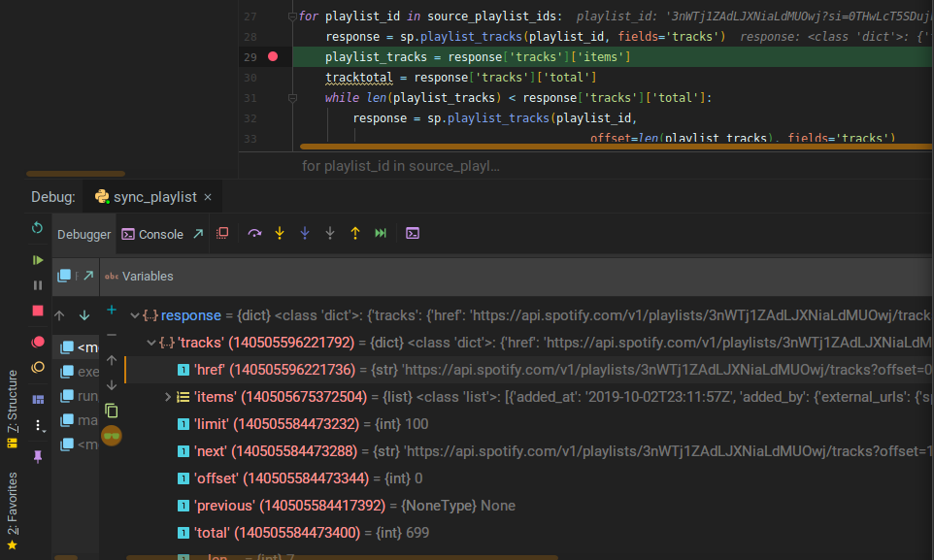Collapse the 'tracks' dictionary node
Viewport: 934px width, 560px height.
[x=151, y=343]
